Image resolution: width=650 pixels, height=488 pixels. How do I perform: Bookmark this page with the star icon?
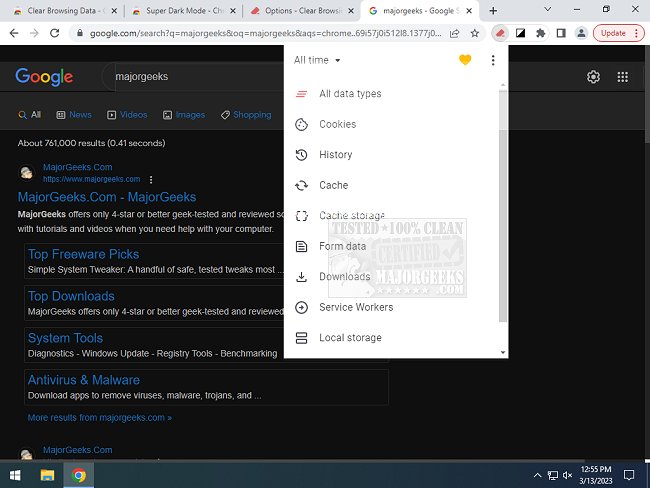point(475,33)
